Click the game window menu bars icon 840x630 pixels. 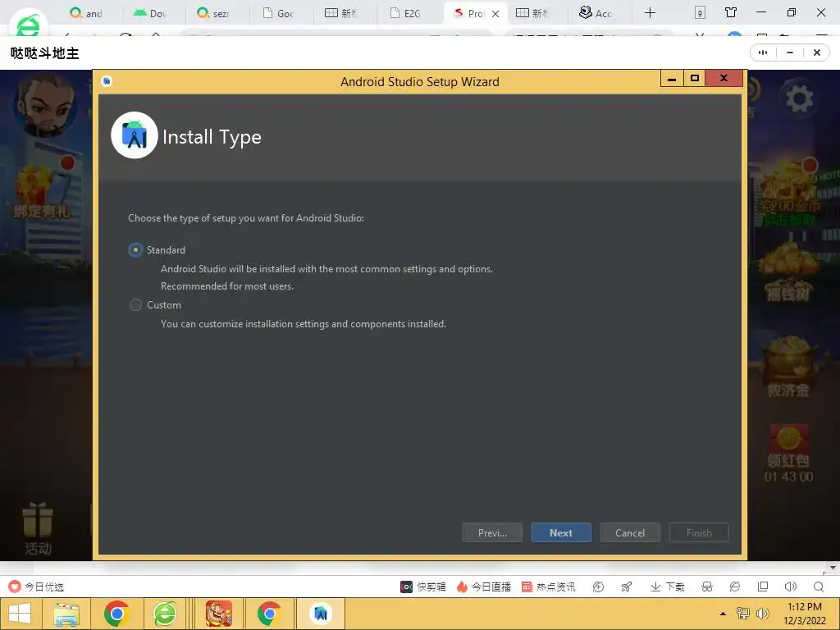tap(763, 52)
